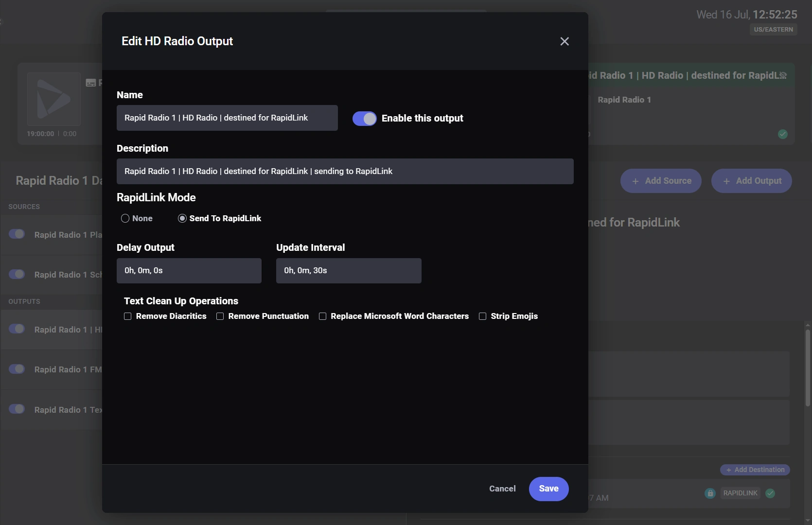The width and height of the screenshot is (812, 525).
Task: Select Send To RapidLink mode
Action: coord(182,218)
